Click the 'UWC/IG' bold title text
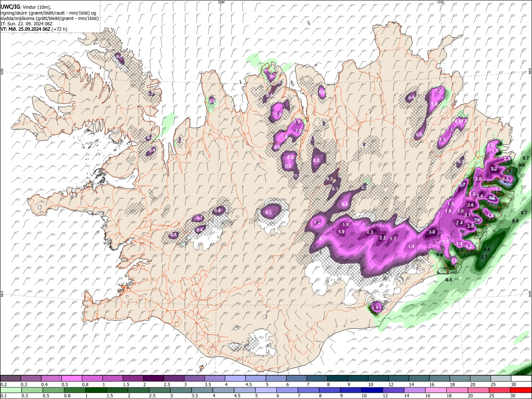 pos(10,7)
